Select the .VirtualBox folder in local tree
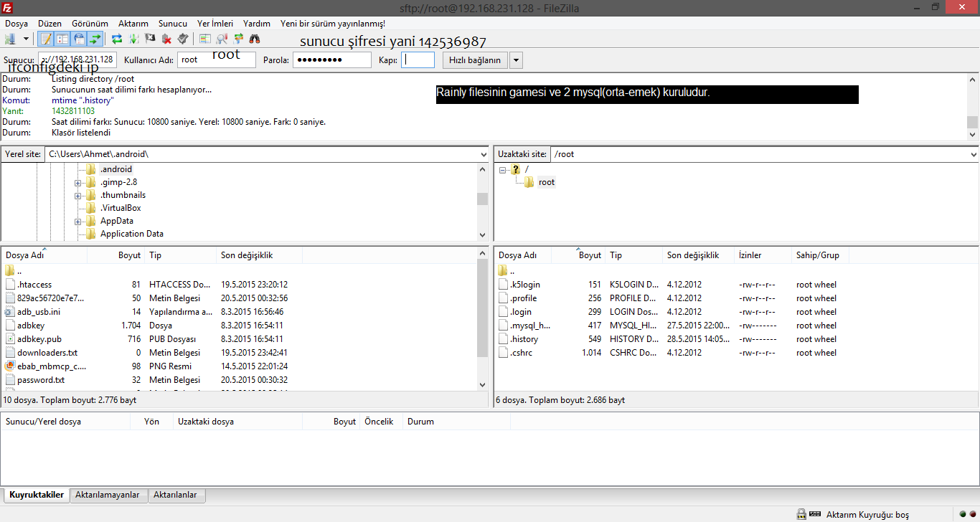The image size is (980, 522). coord(121,208)
